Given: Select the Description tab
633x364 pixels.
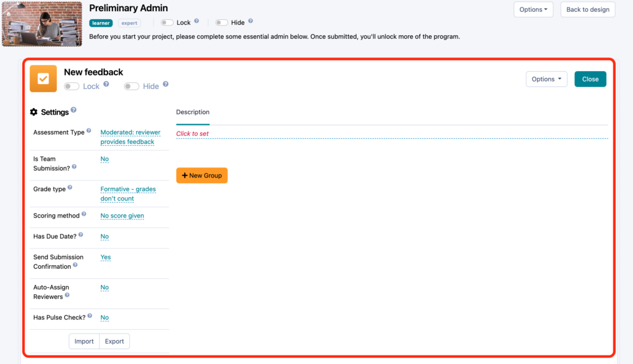Looking at the screenshot, I should coord(193,112).
